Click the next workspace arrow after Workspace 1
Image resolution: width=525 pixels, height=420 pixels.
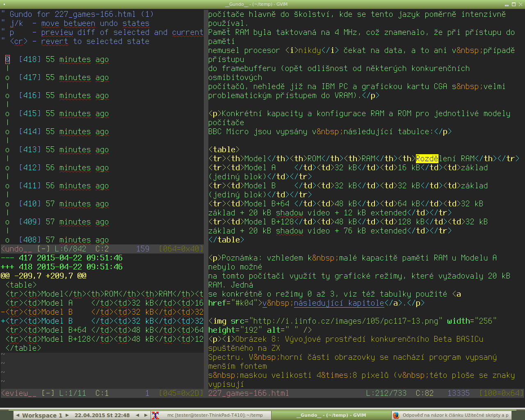click(67, 415)
